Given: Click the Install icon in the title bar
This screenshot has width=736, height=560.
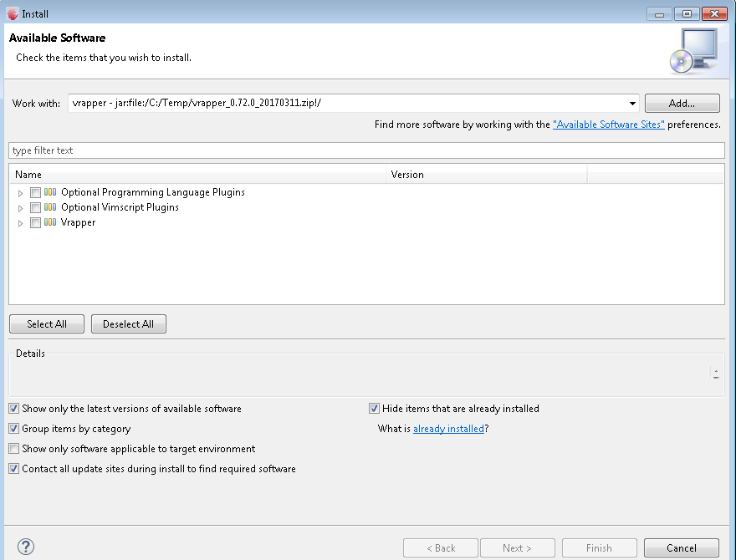Looking at the screenshot, I should tap(12, 13).
